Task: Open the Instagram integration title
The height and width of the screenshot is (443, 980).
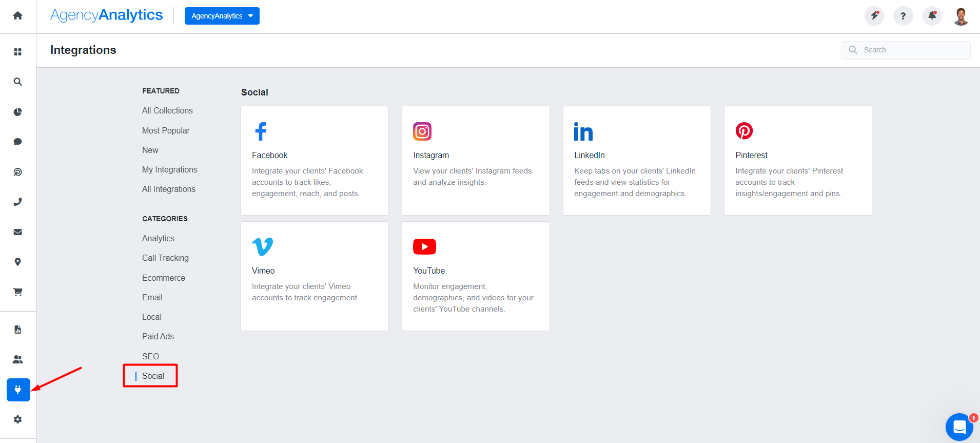Action: (431, 155)
